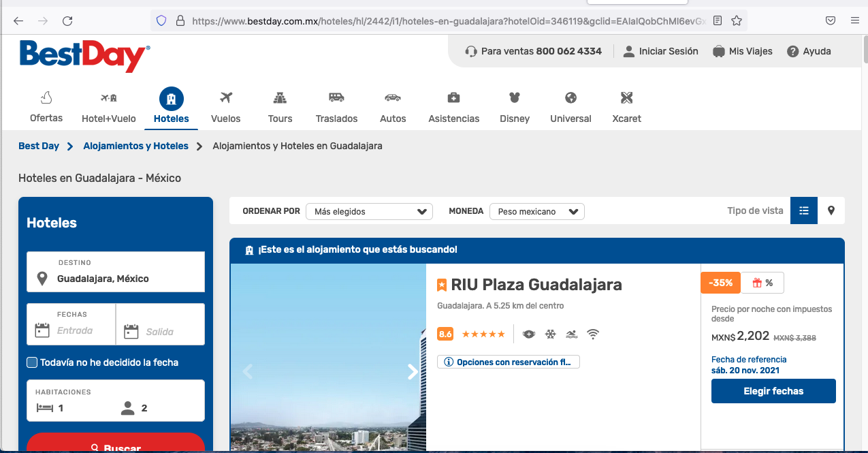This screenshot has width=868, height=453.
Task: Open the browser hamburger menu
Action: [x=855, y=21]
